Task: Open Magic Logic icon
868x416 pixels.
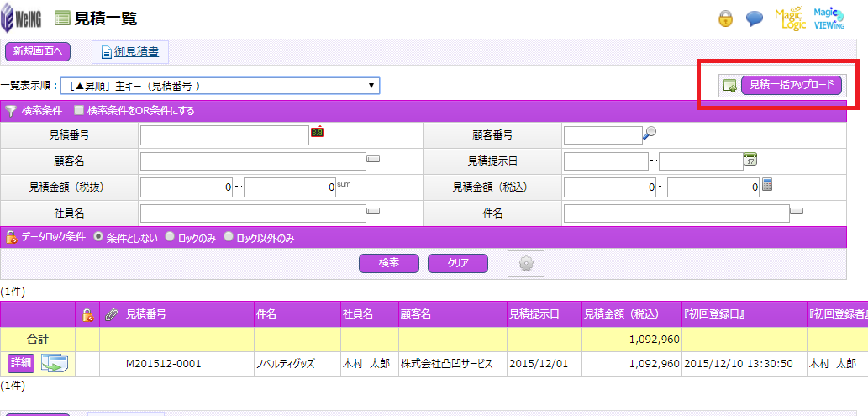Action: pos(790,18)
